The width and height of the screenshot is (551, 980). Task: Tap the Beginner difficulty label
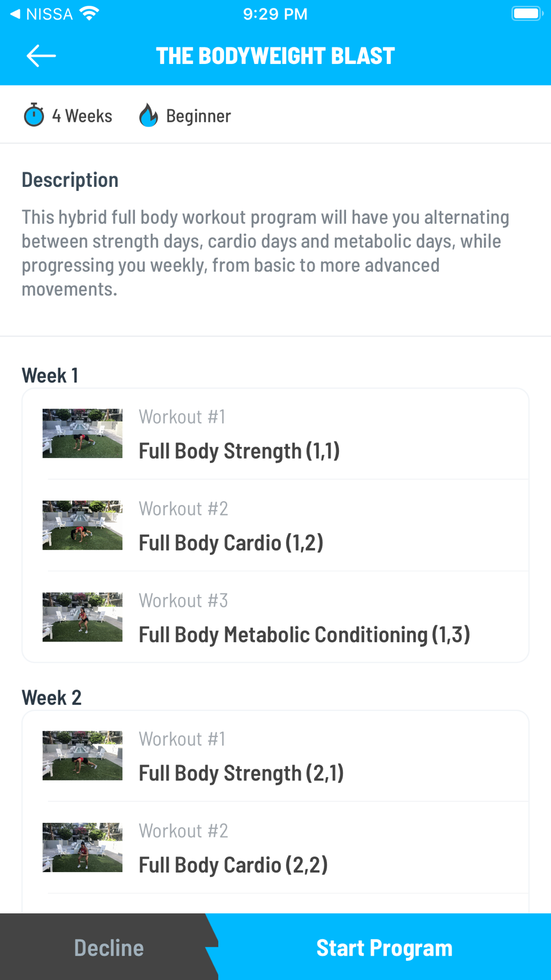(x=198, y=116)
